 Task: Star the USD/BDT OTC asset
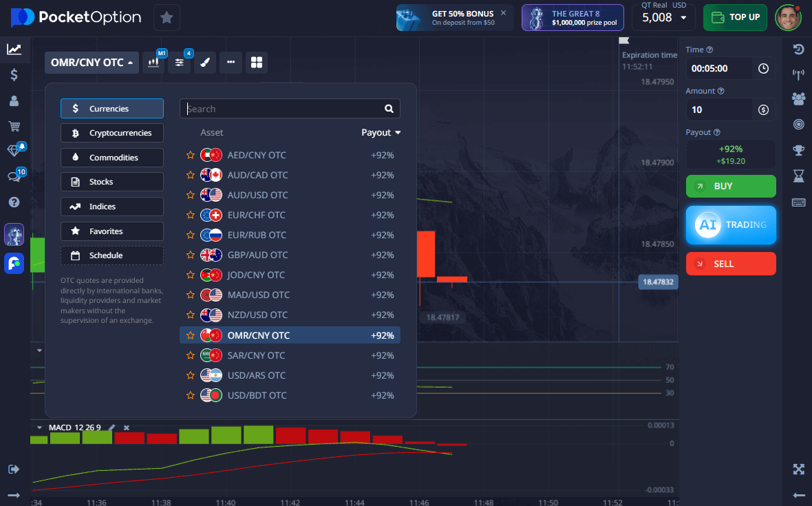click(191, 395)
